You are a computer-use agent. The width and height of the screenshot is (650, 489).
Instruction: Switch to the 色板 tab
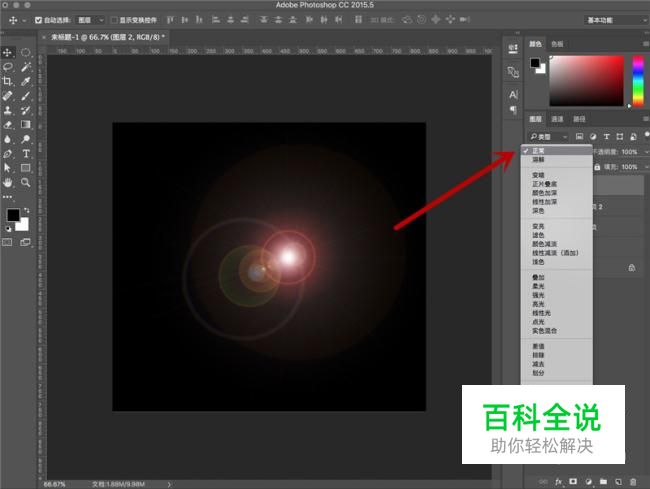(557, 44)
